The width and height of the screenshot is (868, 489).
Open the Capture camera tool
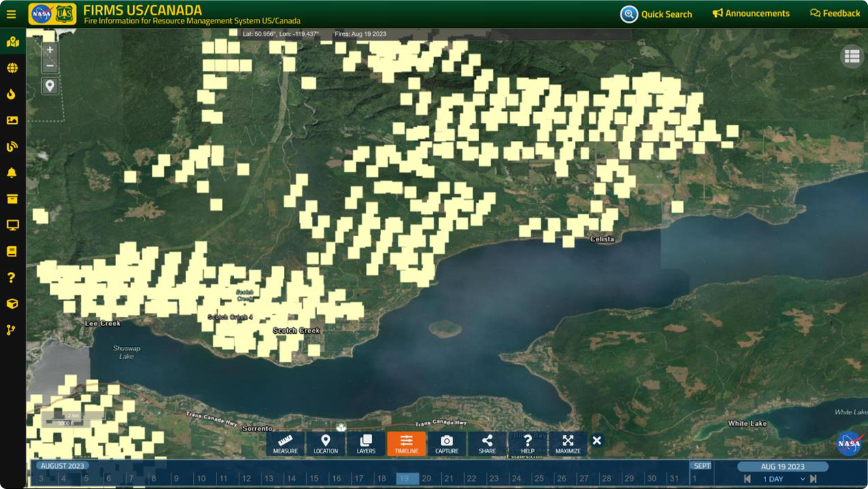pos(447,443)
